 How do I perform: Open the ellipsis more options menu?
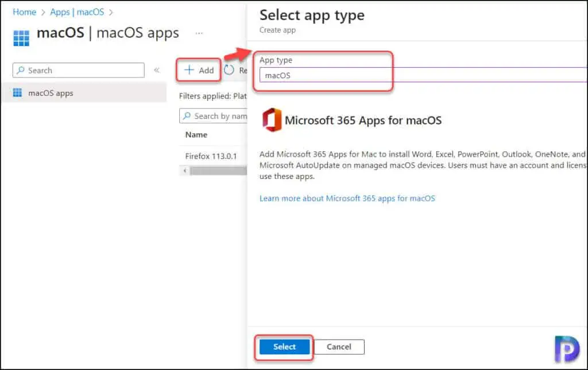pyautogui.click(x=199, y=33)
